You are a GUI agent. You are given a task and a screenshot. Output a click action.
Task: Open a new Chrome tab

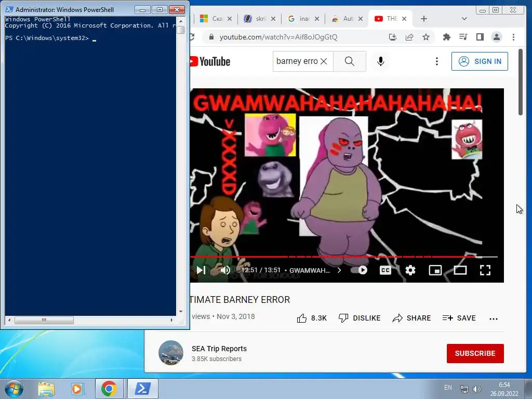[x=424, y=19]
